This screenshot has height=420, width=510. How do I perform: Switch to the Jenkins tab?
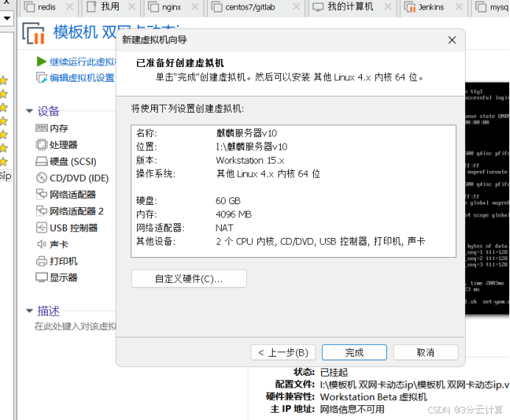point(434,8)
